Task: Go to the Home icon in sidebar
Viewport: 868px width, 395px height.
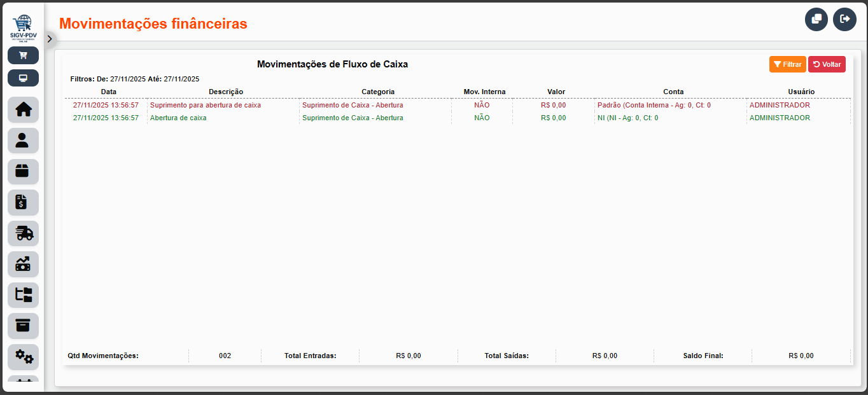Action: pos(23,109)
